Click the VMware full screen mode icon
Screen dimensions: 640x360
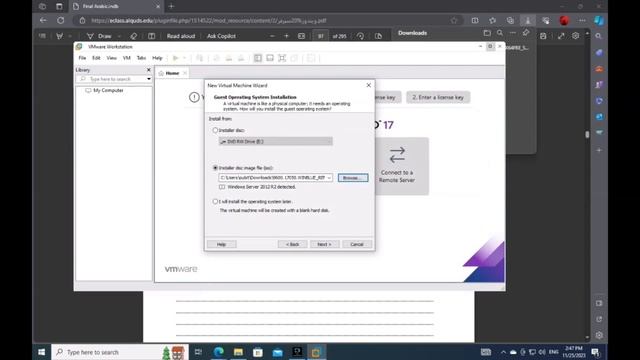pyautogui.click(x=282, y=58)
